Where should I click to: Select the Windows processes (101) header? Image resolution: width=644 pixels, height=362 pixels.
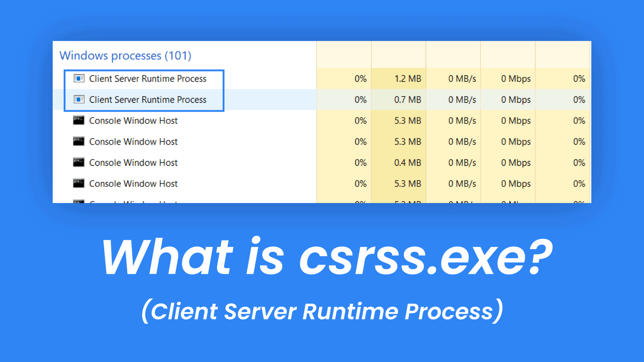(125, 55)
